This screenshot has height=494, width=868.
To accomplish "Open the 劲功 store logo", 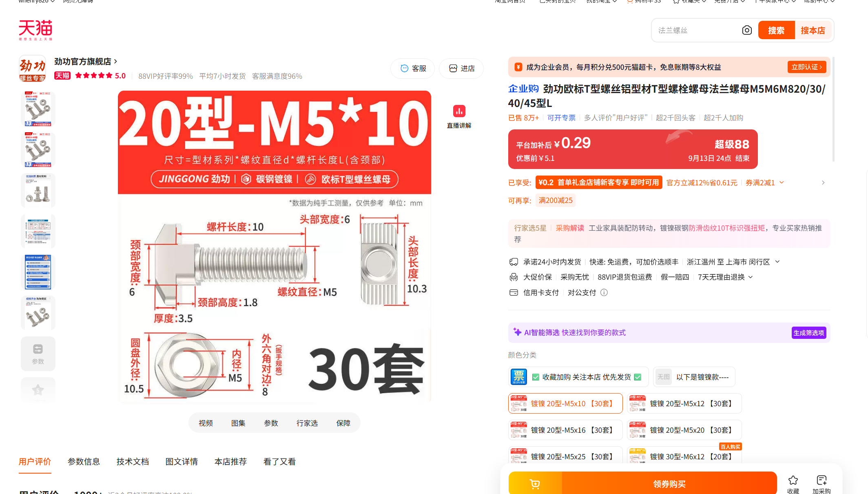I will click(33, 69).
